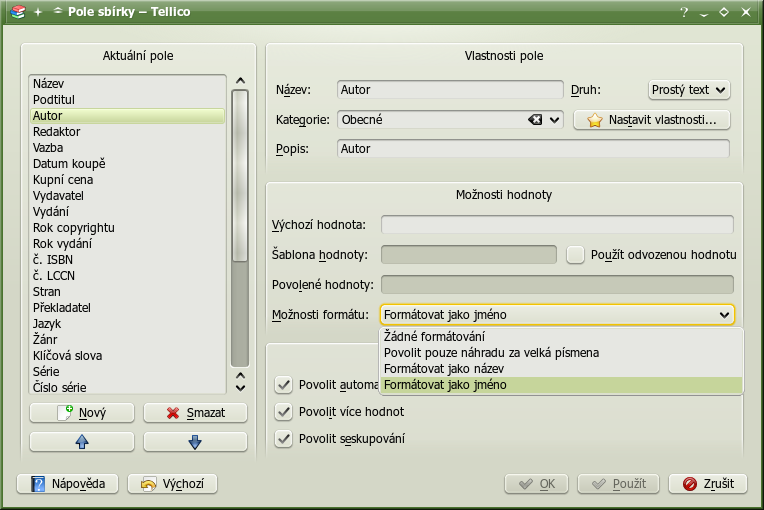Select Datum koupě in the field list
This screenshot has height=510, width=764.
(x=127, y=164)
